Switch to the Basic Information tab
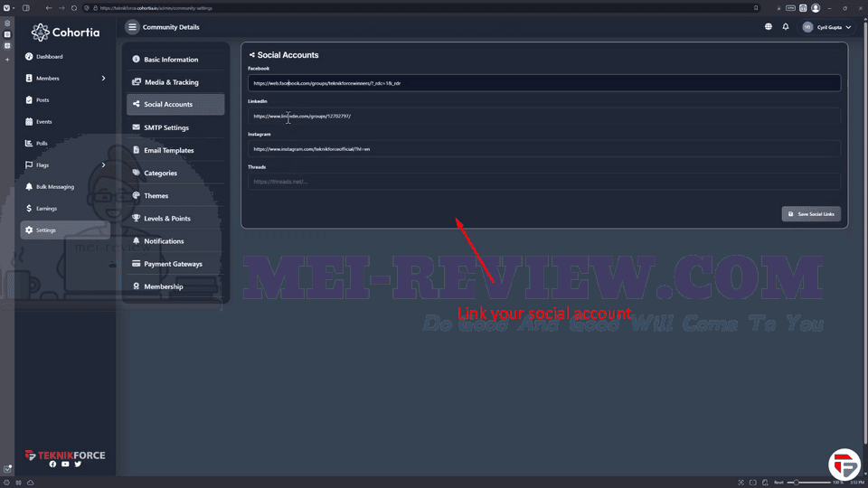Viewport: 868px width, 488px height. [x=175, y=60]
